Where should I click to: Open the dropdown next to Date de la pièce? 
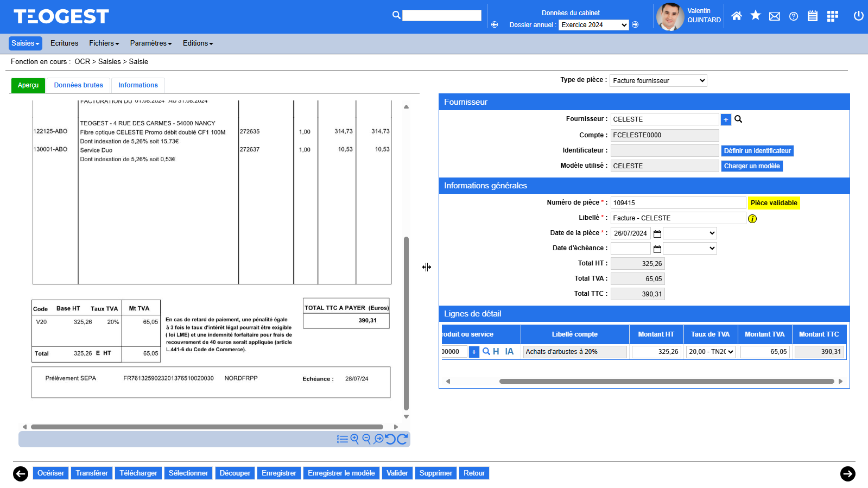690,233
